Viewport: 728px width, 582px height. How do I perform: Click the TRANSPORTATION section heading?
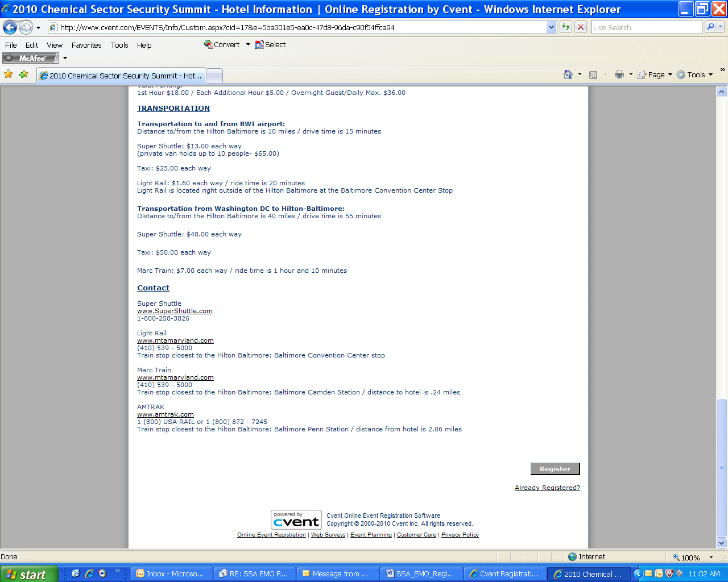tap(173, 108)
